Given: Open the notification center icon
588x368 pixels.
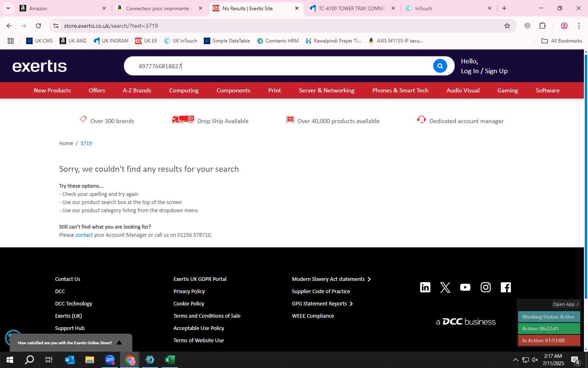Looking at the screenshot, I should pos(575,360).
